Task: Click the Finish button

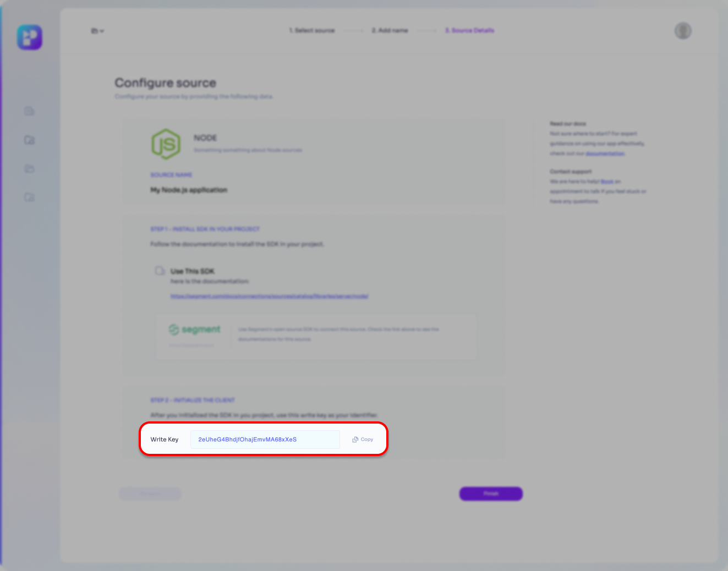Action: pyautogui.click(x=491, y=494)
